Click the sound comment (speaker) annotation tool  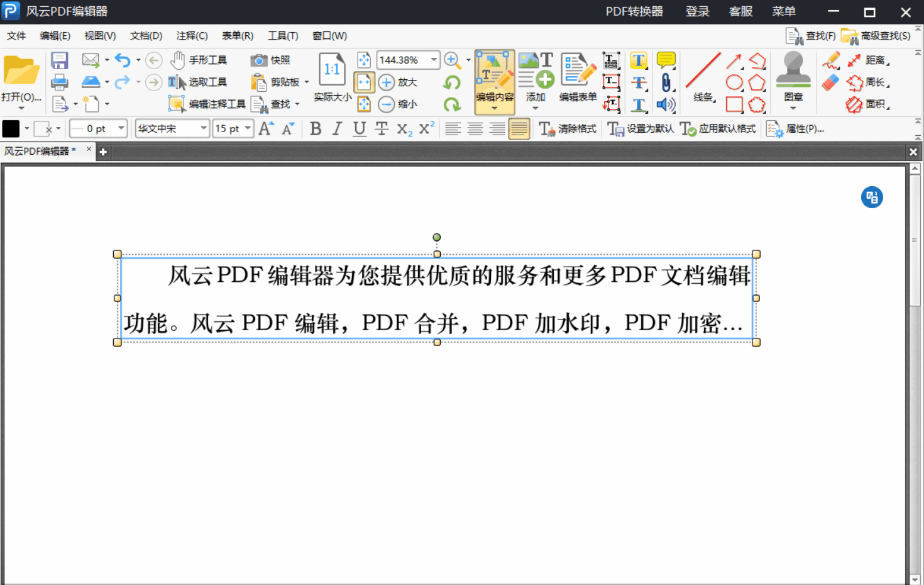coord(665,104)
